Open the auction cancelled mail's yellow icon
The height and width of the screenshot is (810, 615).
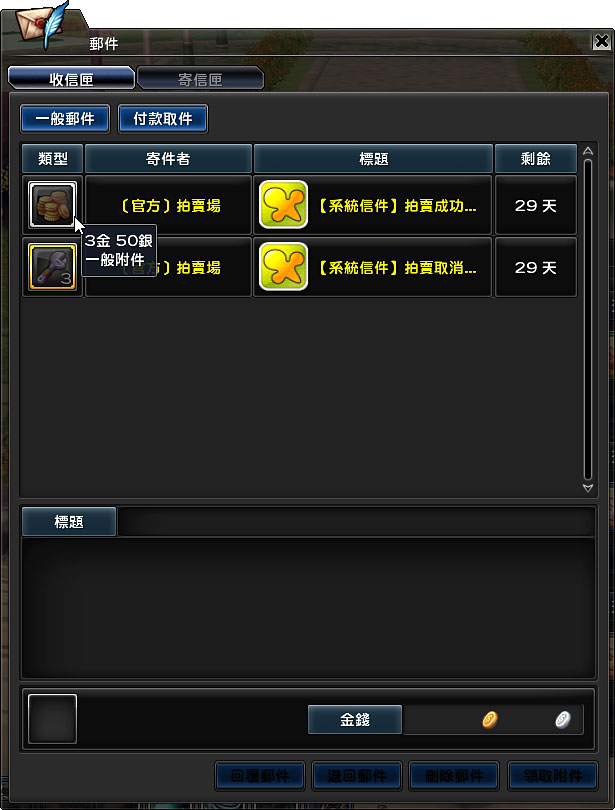(283, 267)
